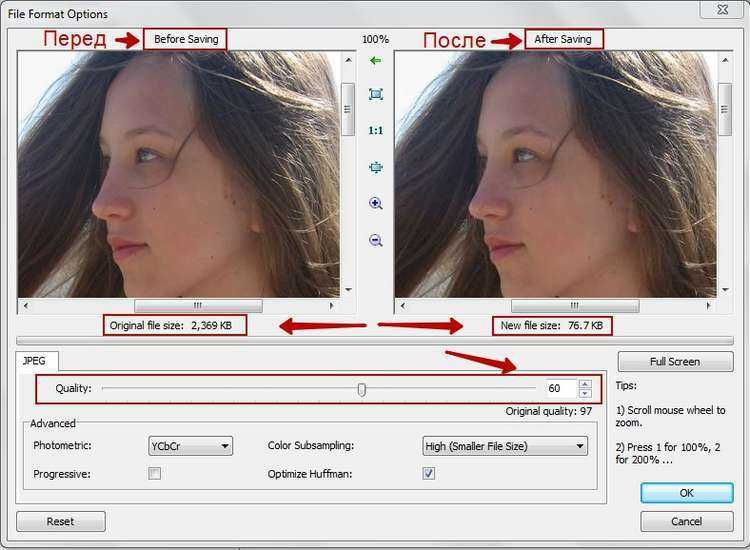Viewport: 750px width, 550px height.
Task: Click the Quality value input field
Action: pyautogui.click(x=561, y=388)
